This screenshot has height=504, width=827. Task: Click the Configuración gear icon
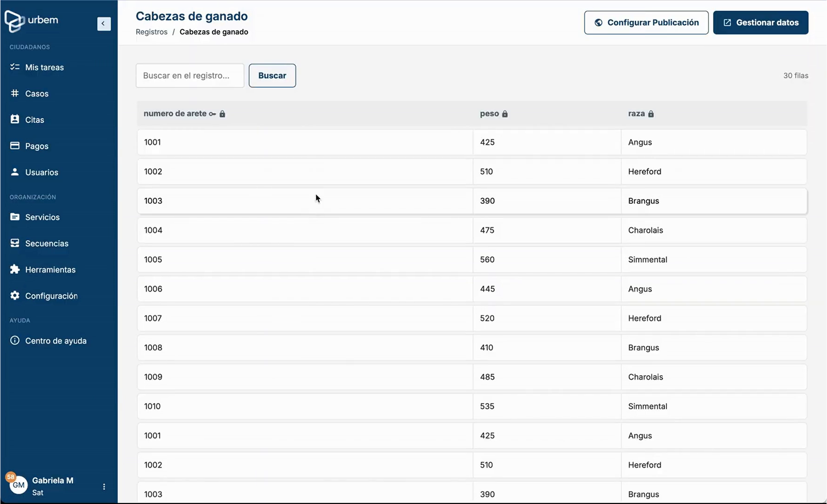(15, 295)
